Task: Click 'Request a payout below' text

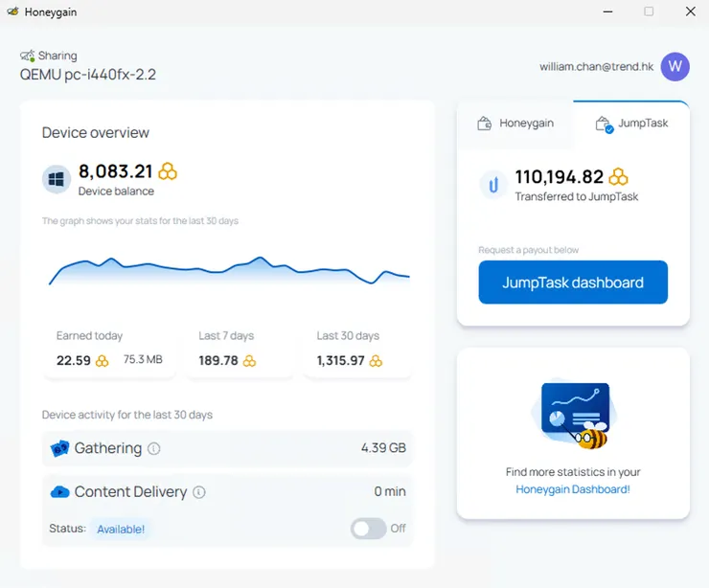Action: 529,250
